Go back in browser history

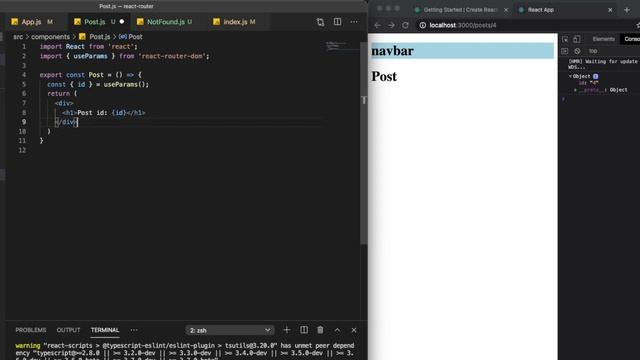(x=378, y=25)
